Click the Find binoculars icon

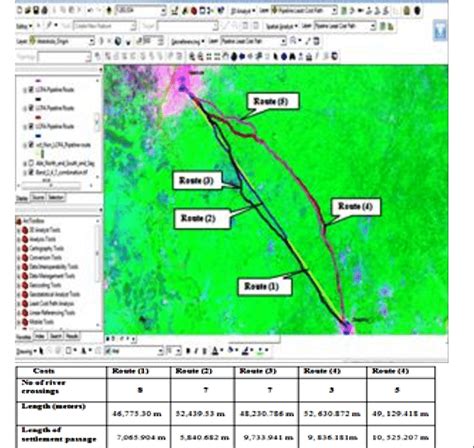(x=292, y=57)
